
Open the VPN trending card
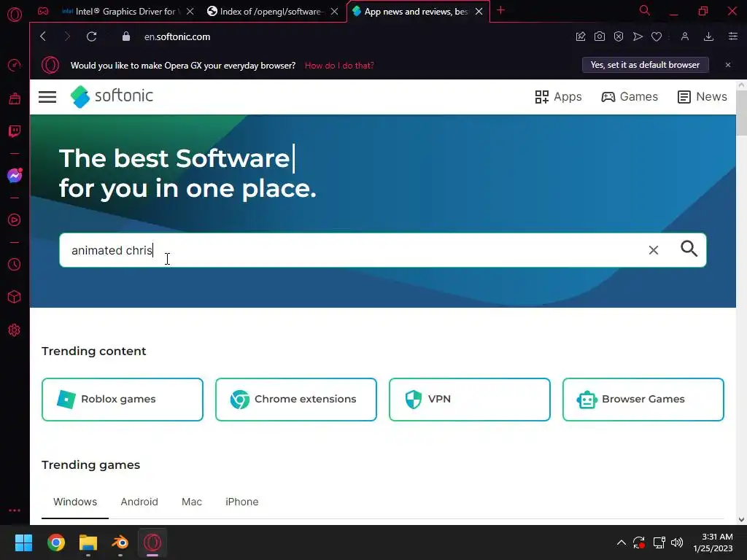(x=470, y=400)
